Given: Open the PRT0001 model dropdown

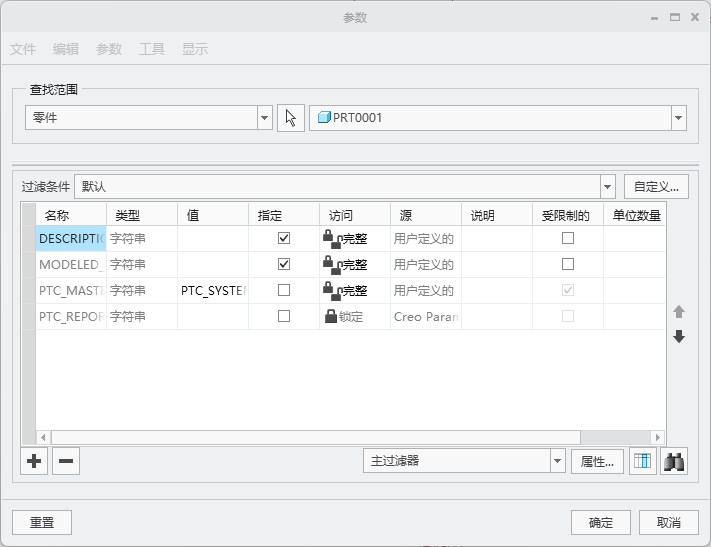Looking at the screenshot, I should pos(678,118).
